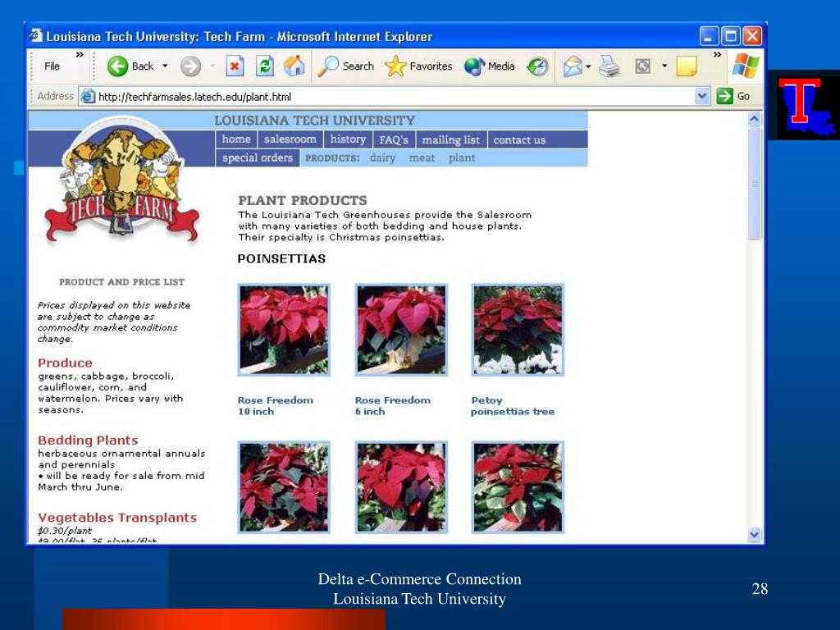
Task: Click the Home page icon
Action: pyautogui.click(x=294, y=66)
